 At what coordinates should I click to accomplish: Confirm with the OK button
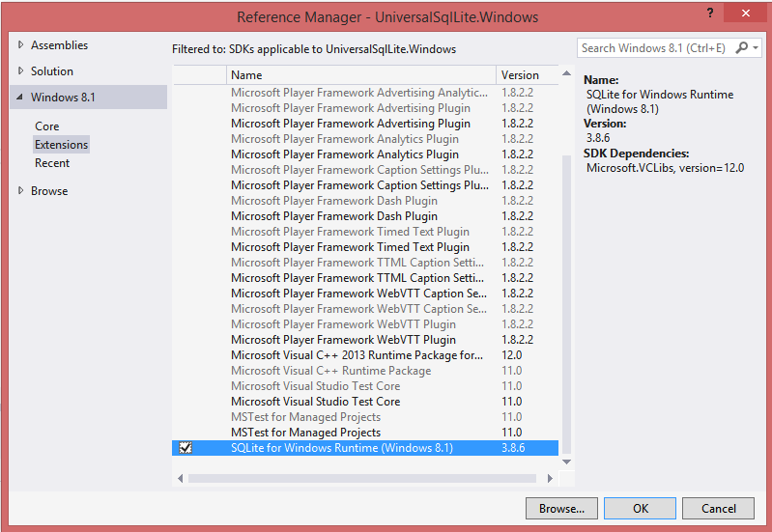click(640, 509)
